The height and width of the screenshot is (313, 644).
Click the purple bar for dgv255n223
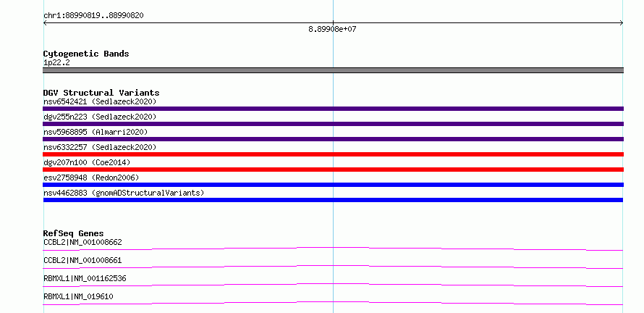[333, 124]
